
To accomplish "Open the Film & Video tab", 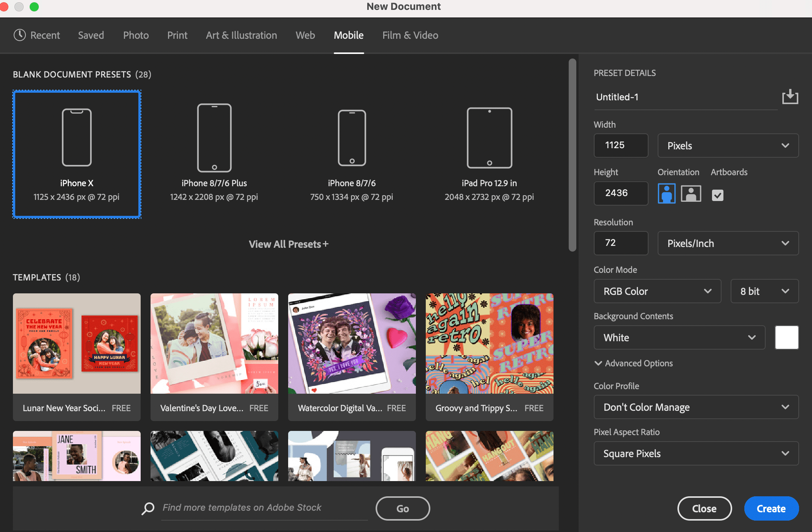I will tap(410, 35).
